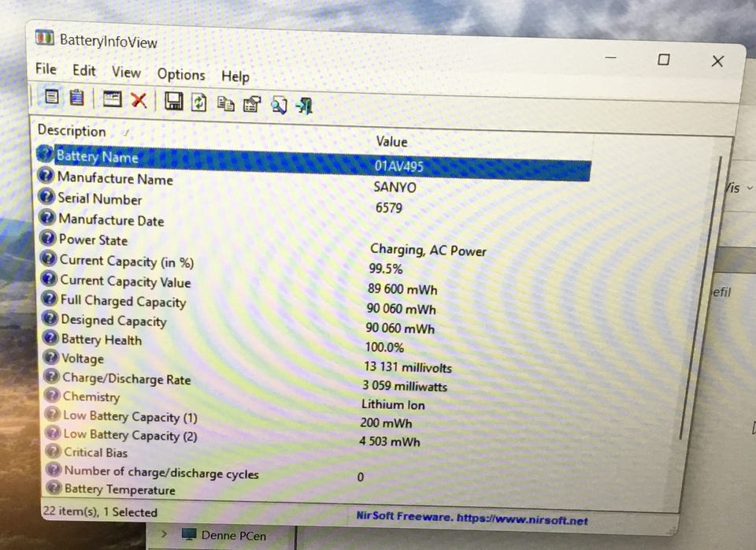Click the BatteryInfoView app icon in title bar
This screenshot has width=756, height=550.
45,38
